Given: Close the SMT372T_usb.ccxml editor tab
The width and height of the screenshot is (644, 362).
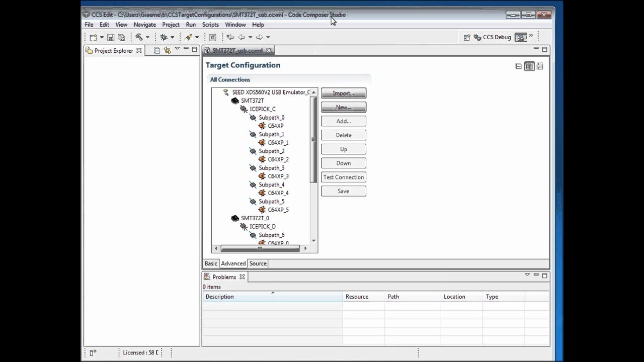Looking at the screenshot, I should [269, 50].
